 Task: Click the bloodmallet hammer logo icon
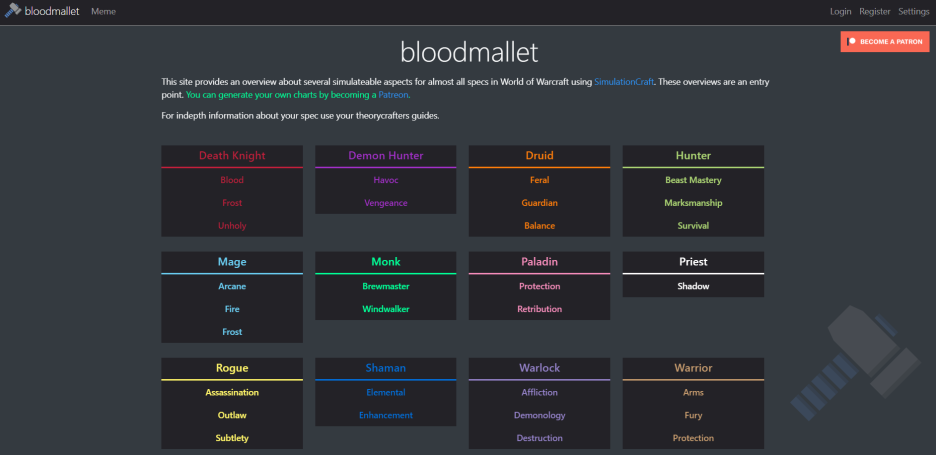(13, 11)
